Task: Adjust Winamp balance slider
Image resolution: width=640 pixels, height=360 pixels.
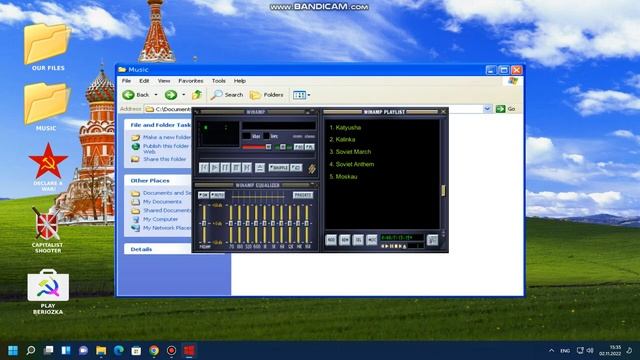Action: [283, 147]
